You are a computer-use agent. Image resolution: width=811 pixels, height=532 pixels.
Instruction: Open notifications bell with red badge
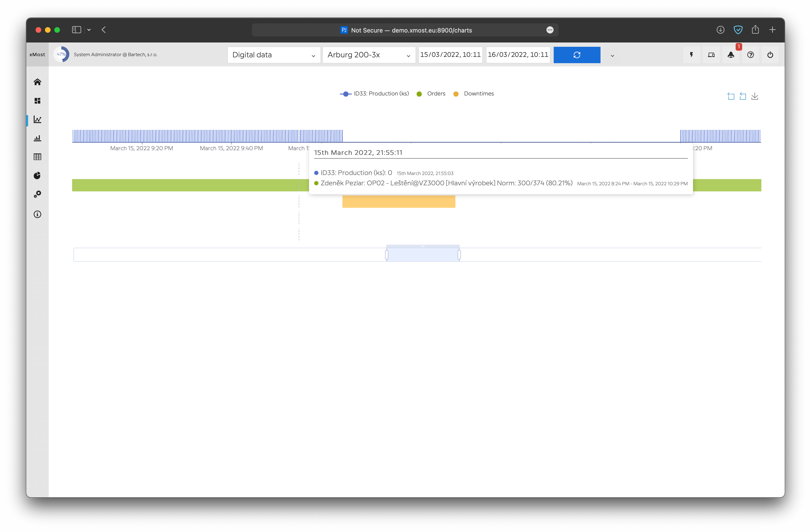[731, 55]
